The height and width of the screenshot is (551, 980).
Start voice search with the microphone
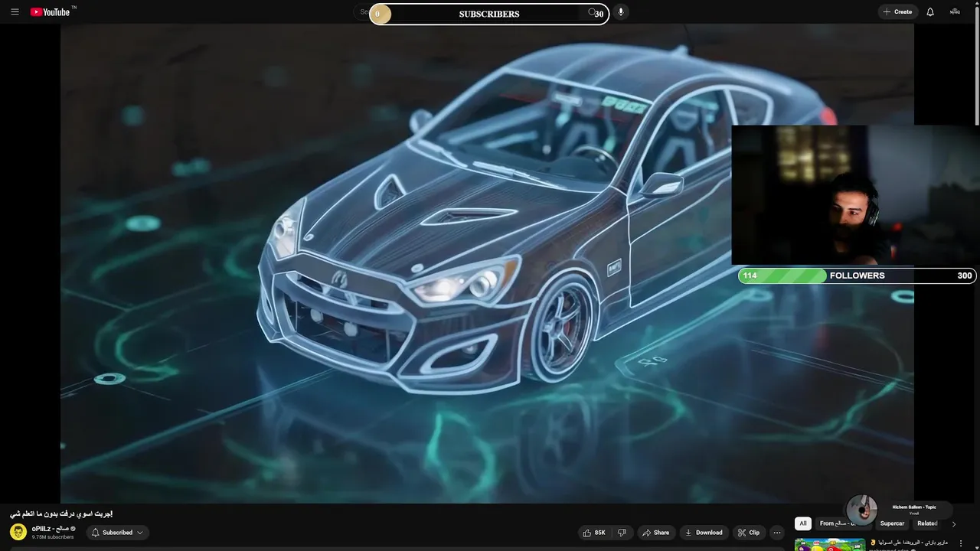pyautogui.click(x=621, y=11)
